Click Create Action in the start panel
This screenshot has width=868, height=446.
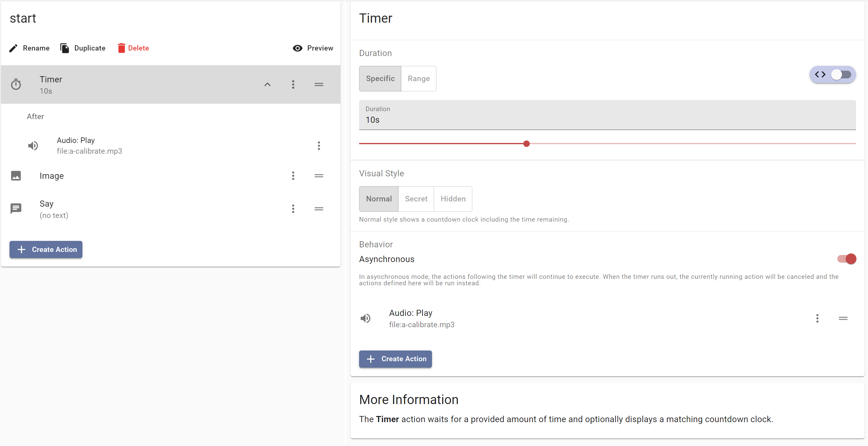pyautogui.click(x=46, y=249)
